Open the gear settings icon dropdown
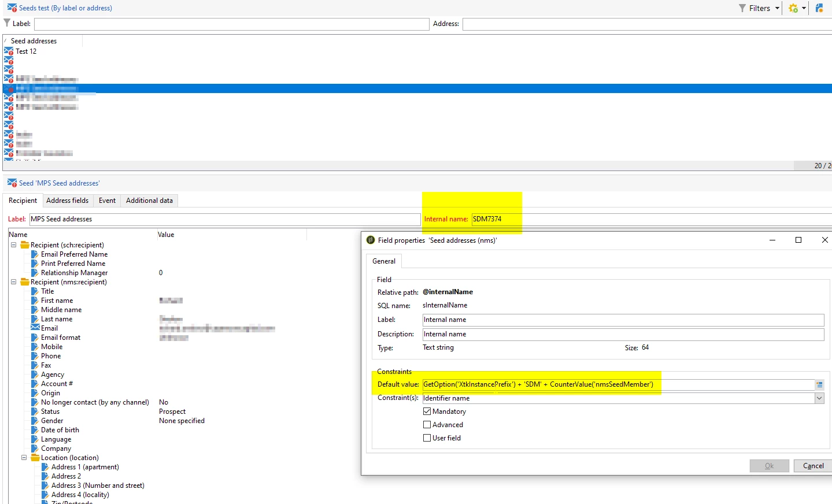The width and height of the screenshot is (832, 504). tap(797, 8)
